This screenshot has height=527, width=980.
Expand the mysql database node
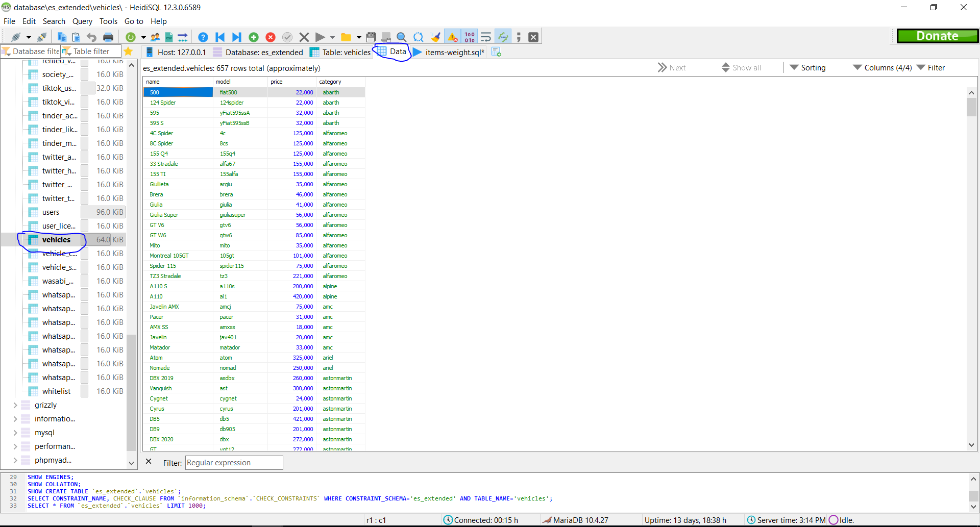(x=15, y=433)
